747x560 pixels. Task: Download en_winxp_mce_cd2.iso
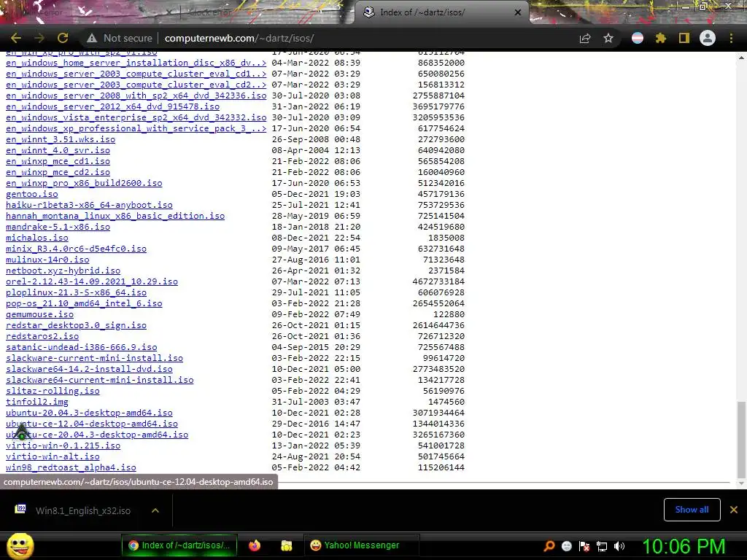pyautogui.click(x=58, y=172)
